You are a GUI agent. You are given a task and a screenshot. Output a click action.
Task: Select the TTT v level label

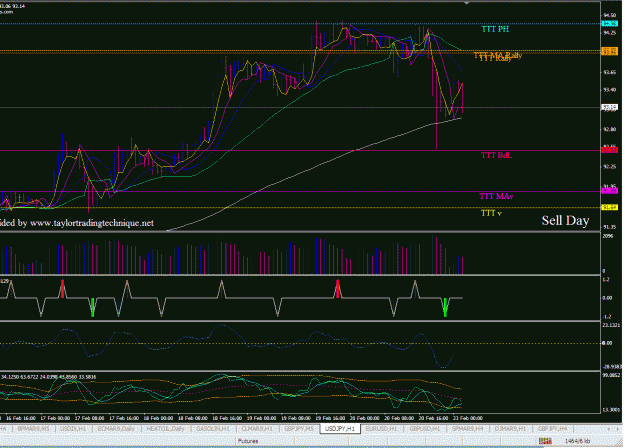491,213
